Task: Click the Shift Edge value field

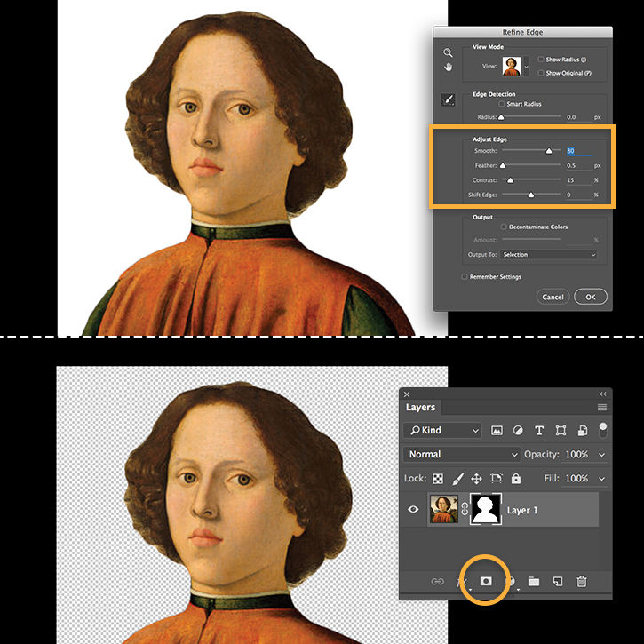Action: 578,195
